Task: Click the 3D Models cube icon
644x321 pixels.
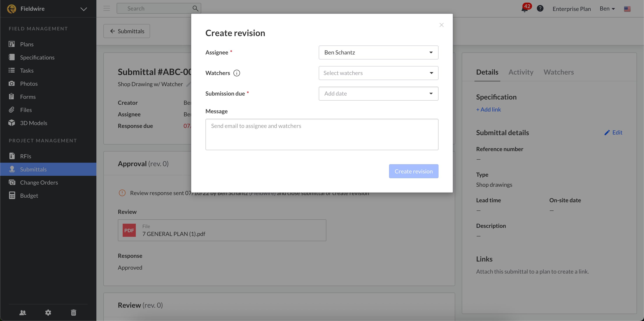Action: (x=11, y=123)
